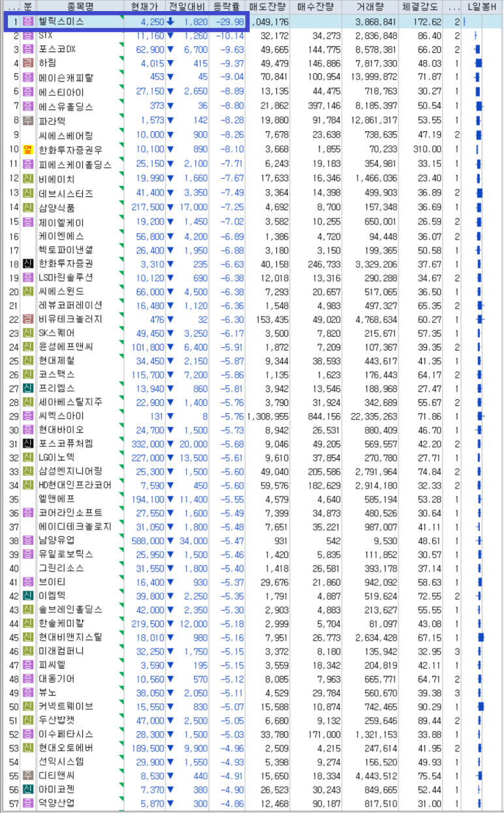Select the 덕양산업 stock name
The width and height of the screenshot is (504, 813).
[x=56, y=803]
